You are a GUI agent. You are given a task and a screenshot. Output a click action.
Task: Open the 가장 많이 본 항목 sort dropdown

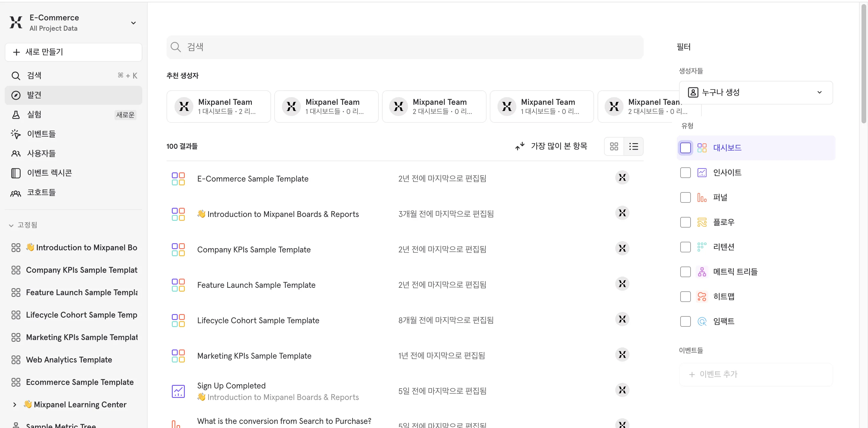[551, 146]
